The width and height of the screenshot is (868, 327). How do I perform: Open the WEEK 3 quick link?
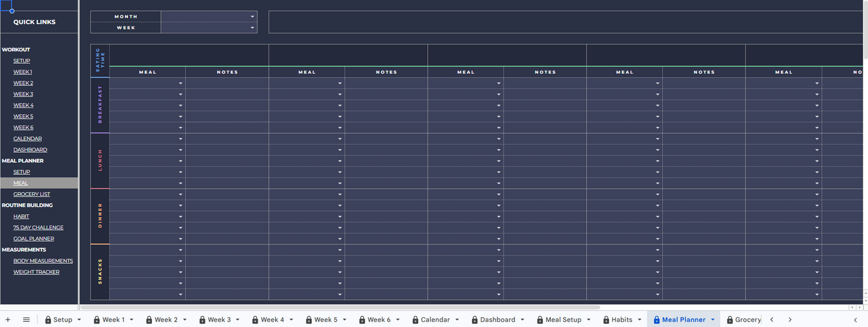pos(23,94)
